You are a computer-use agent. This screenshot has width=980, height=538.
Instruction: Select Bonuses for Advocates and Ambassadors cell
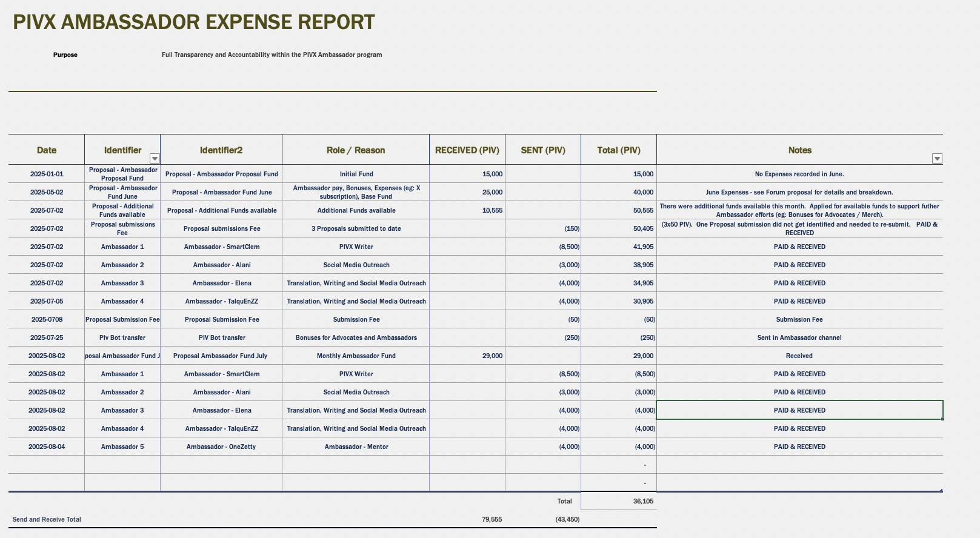[356, 337]
